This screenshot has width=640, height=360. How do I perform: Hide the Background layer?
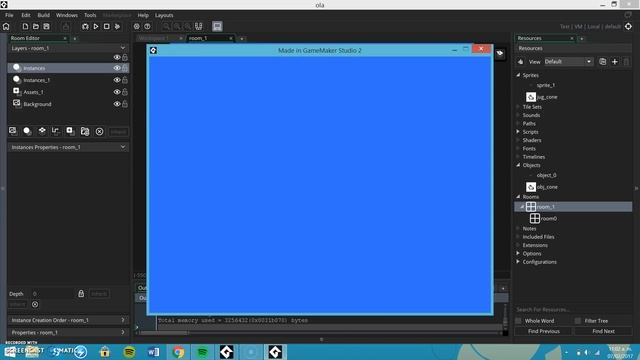(117, 104)
